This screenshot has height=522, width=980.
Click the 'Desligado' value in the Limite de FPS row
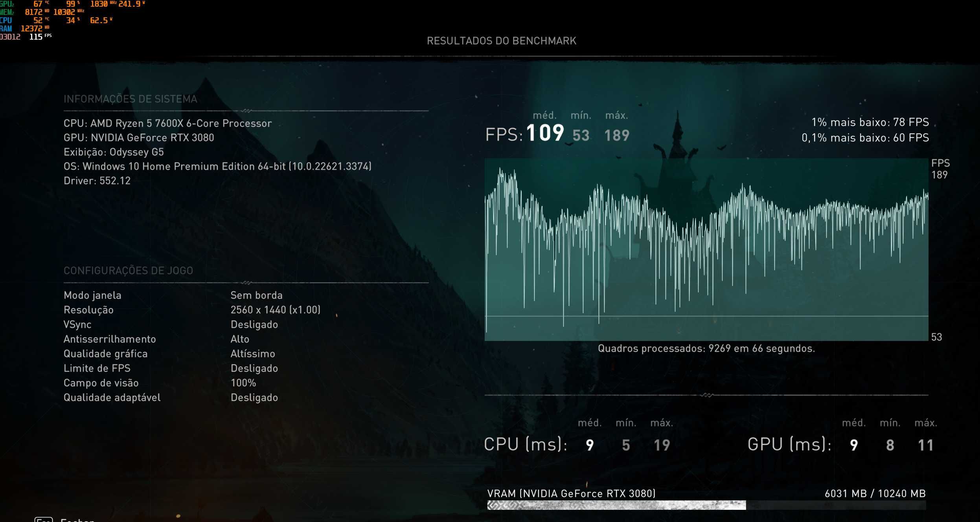[x=254, y=368]
